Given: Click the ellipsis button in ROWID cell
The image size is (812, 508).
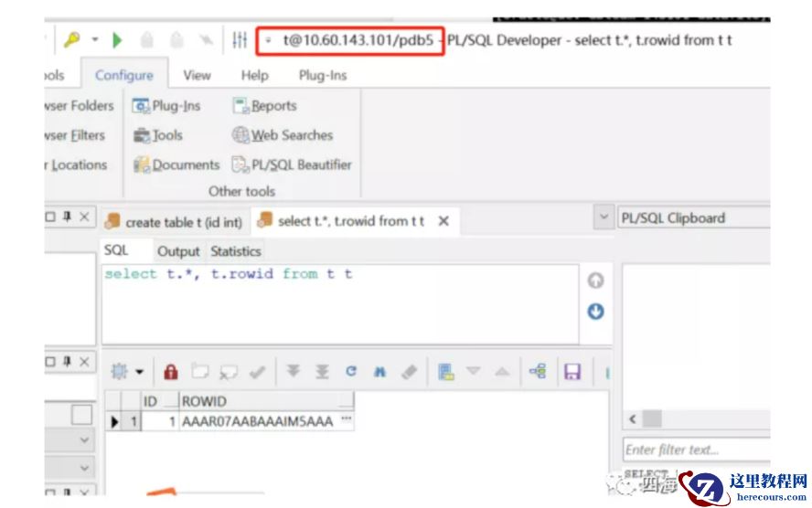Looking at the screenshot, I should [x=347, y=419].
